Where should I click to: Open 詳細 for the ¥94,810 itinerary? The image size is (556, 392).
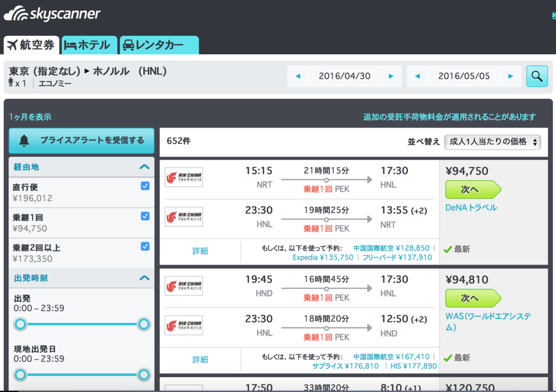coord(200,360)
